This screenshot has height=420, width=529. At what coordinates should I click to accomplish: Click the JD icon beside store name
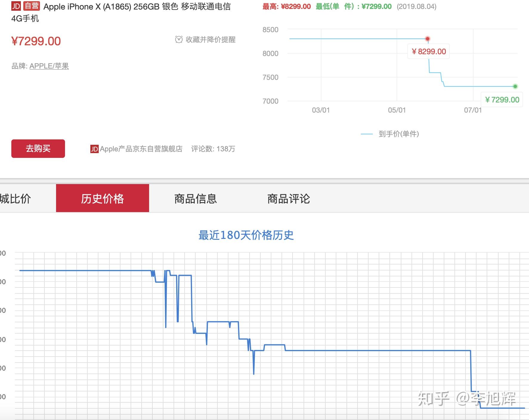click(94, 149)
